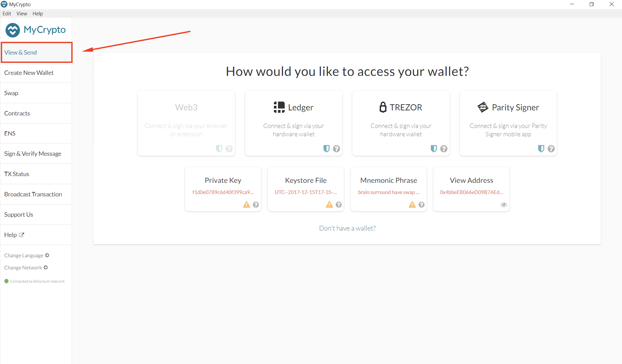Click the warning triangle on Private Key card
Viewport: 622px width, 364px height.
coord(246,204)
